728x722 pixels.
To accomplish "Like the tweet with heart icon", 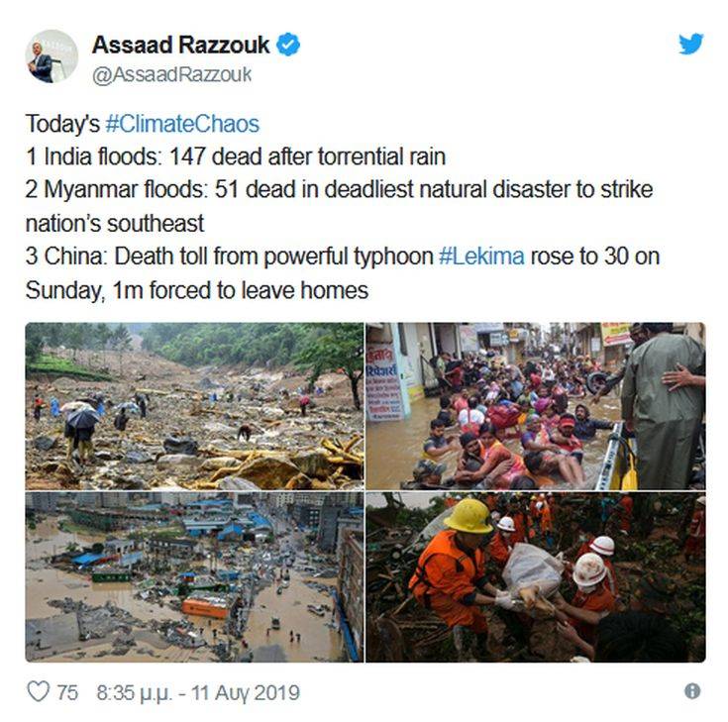I will [38, 692].
